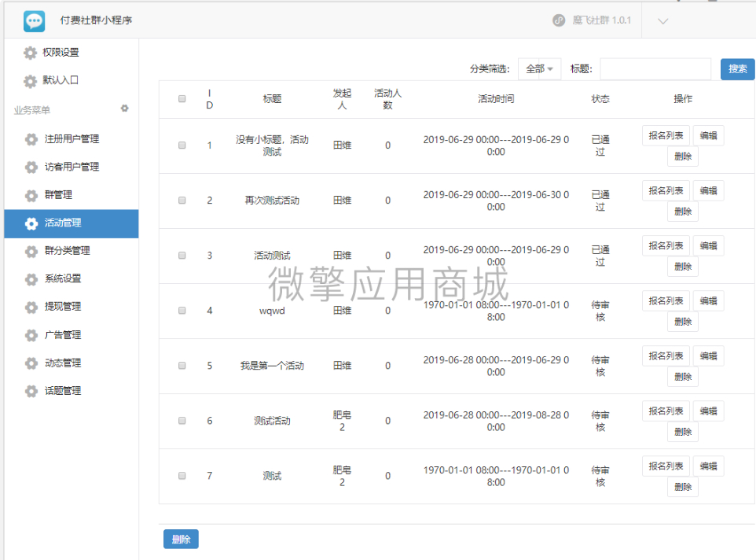Click the gear icon for 注册用户管理
The height and width of the screenshot is (560, 756).
tap(31, 139)
